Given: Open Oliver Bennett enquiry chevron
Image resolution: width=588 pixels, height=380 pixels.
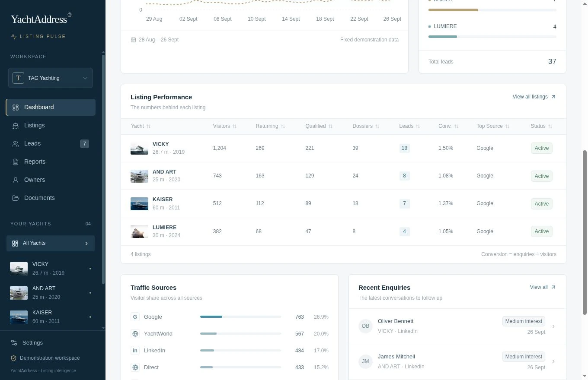Looking at the screenshot, I should (553, 326).
